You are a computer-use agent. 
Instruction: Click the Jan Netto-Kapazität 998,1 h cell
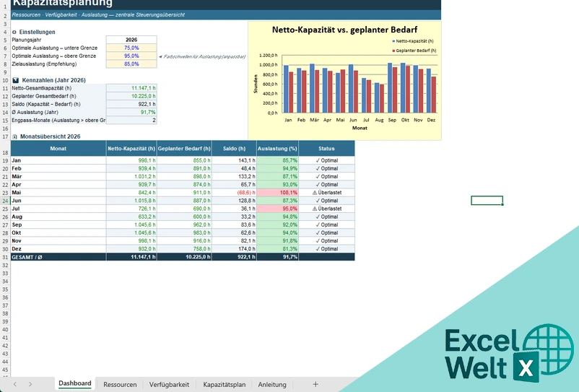131,160
